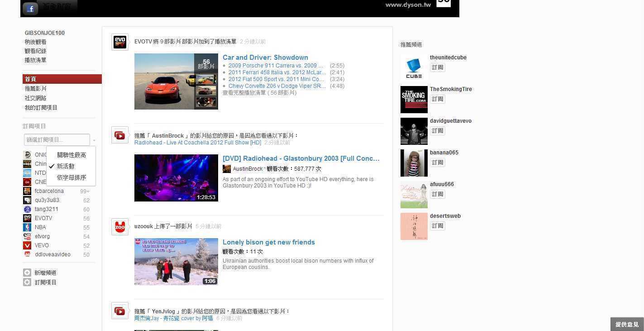The width and height of the screenshot is (644, 331).
Task: Open the VEVO subscription icon
Action: pyautogui.click(x=27, y=245)
